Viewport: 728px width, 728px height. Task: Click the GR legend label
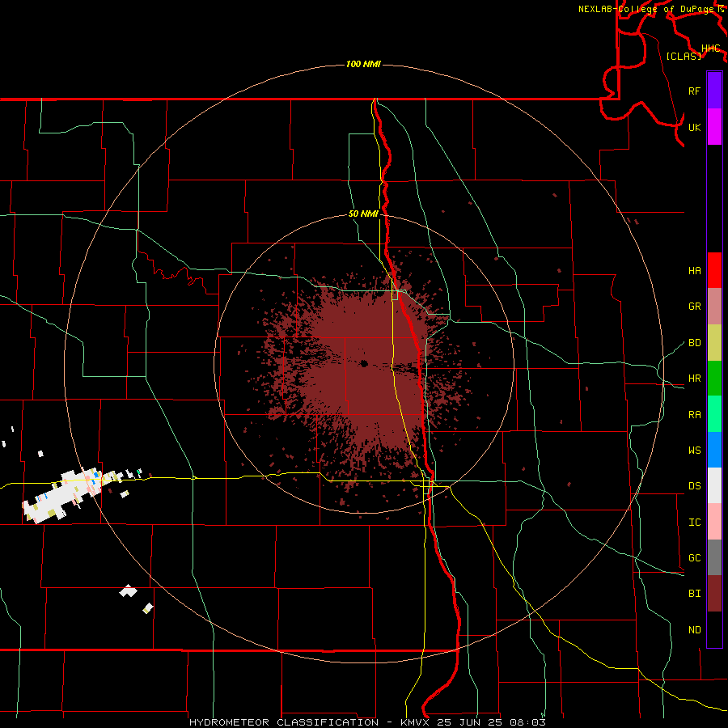pyautogui.click(x=694, y=307)
